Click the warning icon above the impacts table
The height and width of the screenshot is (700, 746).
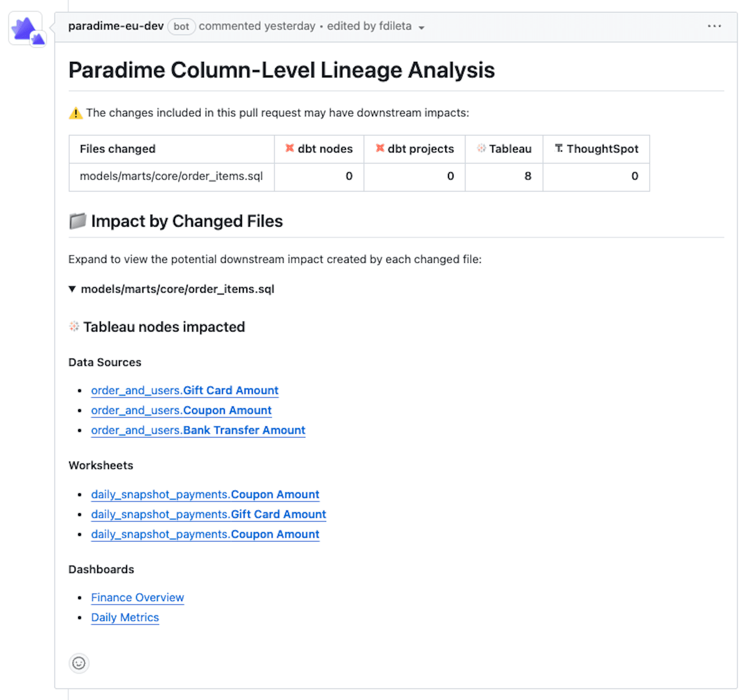point(76,113)
